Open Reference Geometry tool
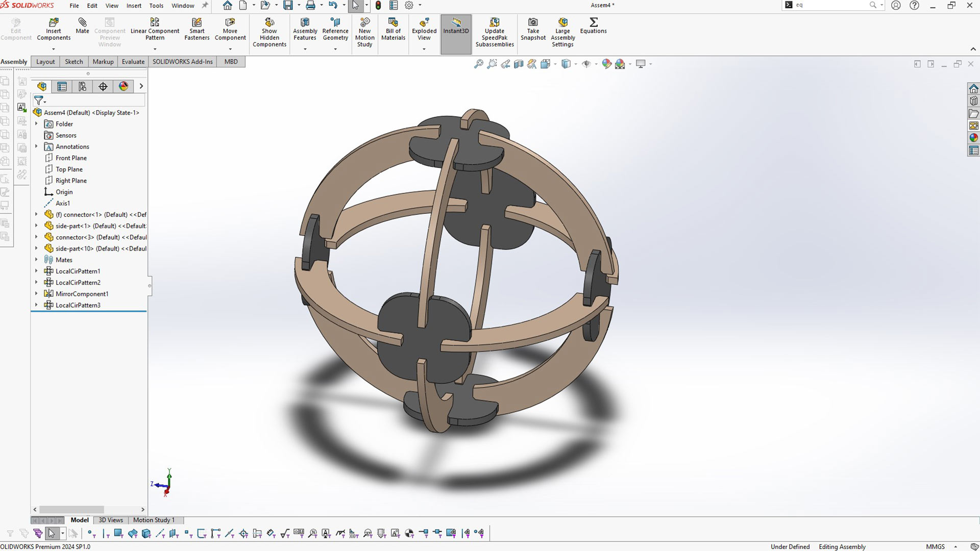980x551 pixels. (x=335, y=30)
